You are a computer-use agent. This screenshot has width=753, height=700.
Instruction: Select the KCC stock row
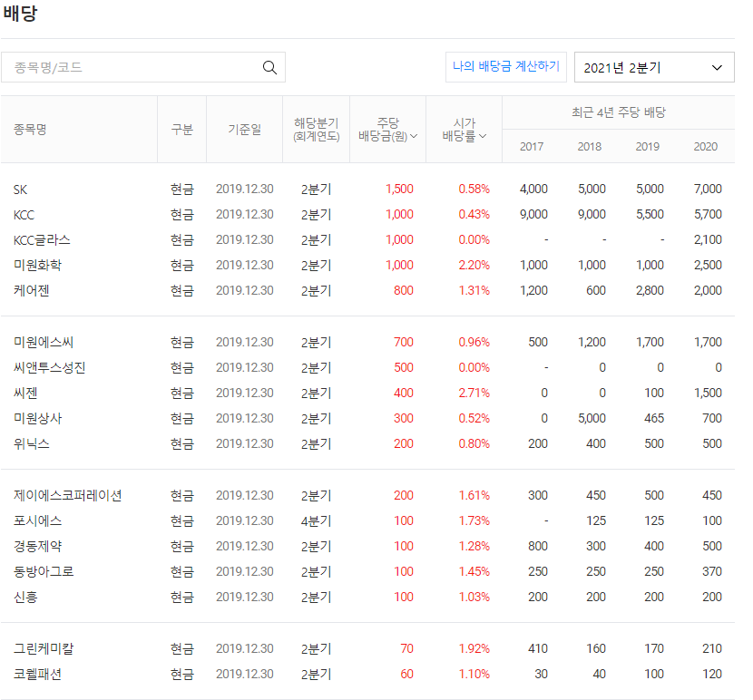(x=24, y=215)
